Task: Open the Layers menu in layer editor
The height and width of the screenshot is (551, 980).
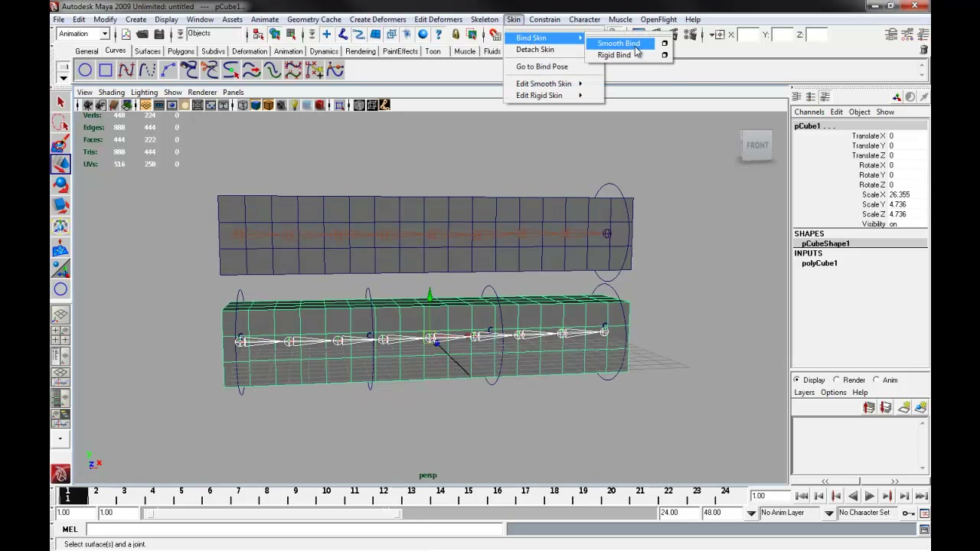Action: (804, 393)
